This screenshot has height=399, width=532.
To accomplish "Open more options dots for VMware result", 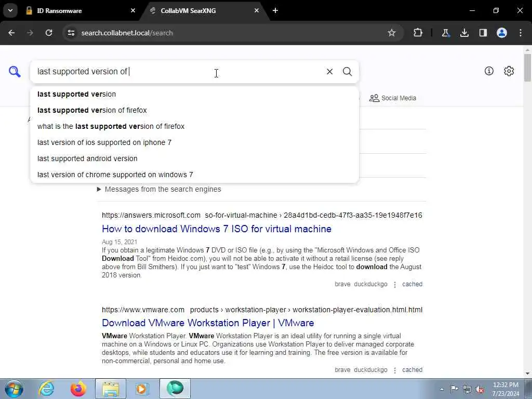I will pyautogui.click(x=395, y=370).
